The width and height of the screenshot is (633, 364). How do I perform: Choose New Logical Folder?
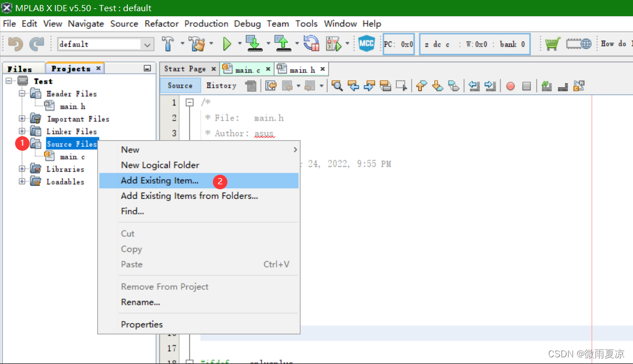pos(199,165)
